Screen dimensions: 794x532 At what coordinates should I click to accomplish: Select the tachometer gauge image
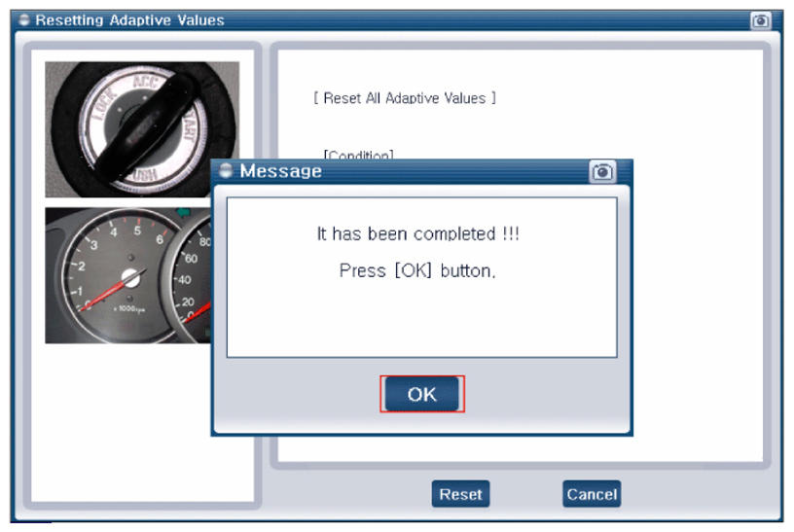(x=126, y=274)
